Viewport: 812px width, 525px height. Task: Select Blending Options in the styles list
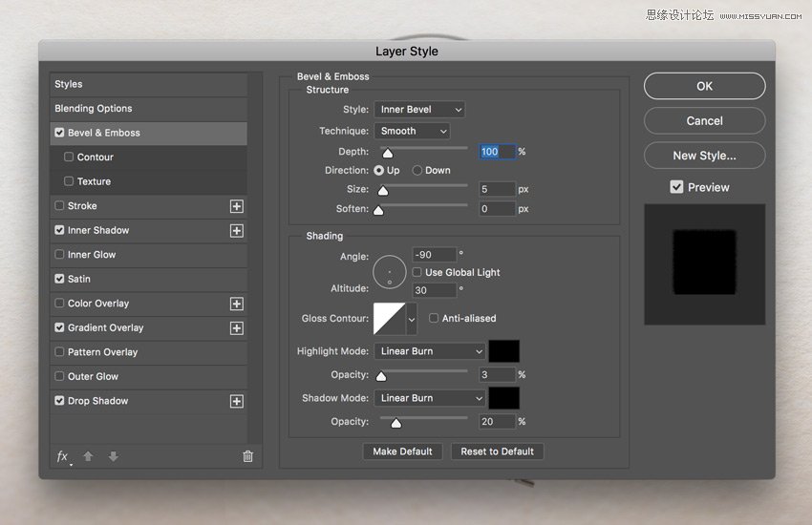[94, 109]
